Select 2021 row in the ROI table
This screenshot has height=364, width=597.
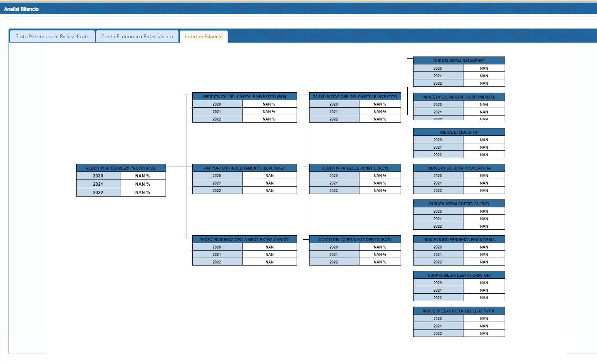click(x=217, y=112)
